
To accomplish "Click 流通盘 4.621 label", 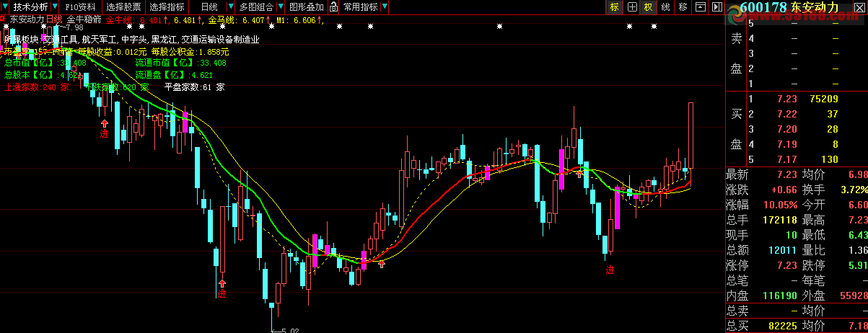I will point(174,75).
